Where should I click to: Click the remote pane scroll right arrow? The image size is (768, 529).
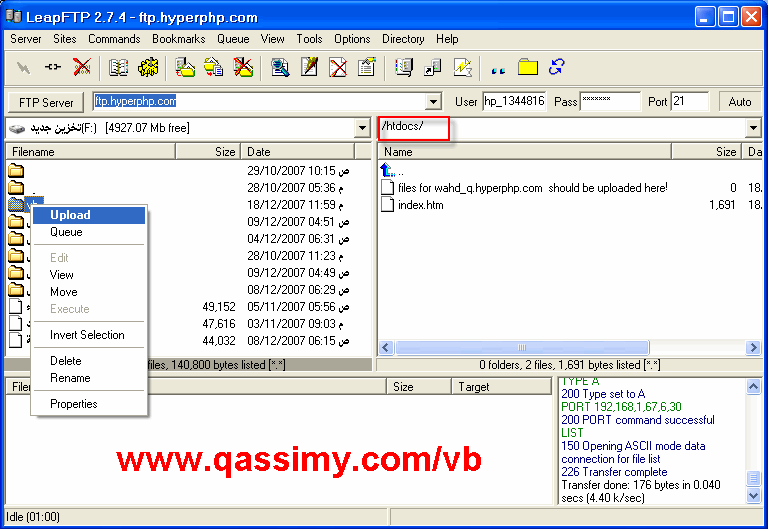pos(753,348)
